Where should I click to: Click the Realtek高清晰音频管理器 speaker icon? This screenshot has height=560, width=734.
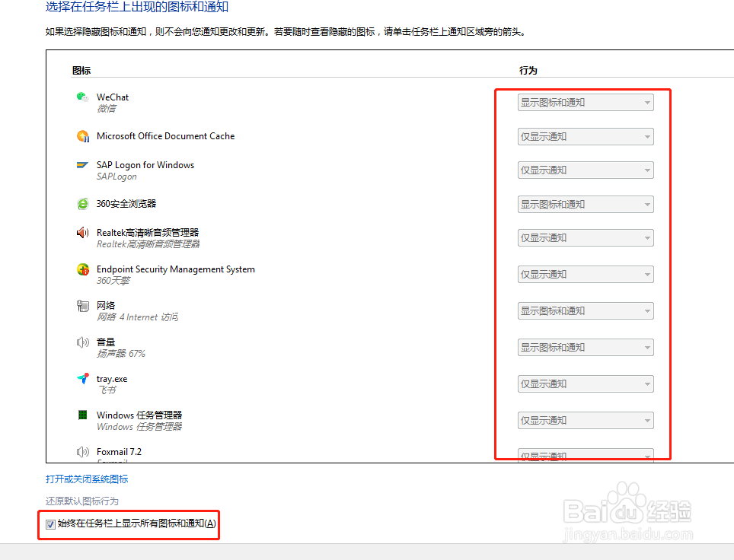point(82,233)
